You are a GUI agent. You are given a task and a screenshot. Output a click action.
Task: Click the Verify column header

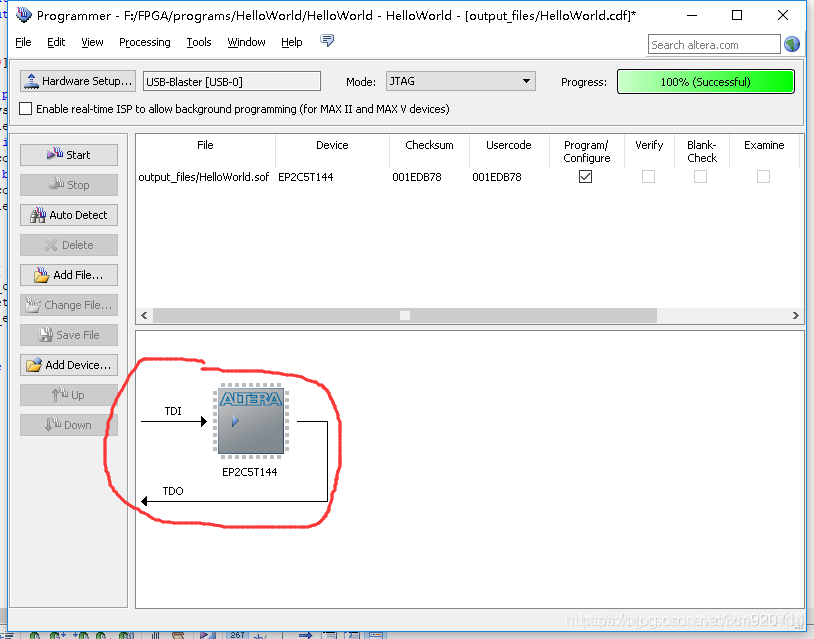pos(649,145)
